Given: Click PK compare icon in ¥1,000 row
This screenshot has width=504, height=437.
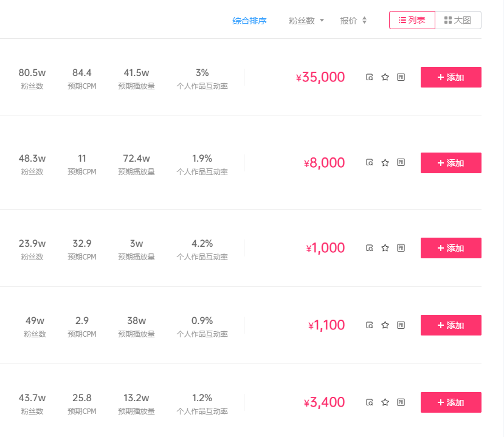Looking at the screenshot, I should 401,248.
